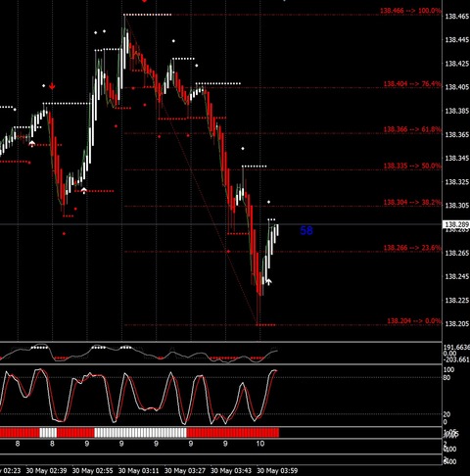This screenshot has height=476, width=470.
Task: Select the 138.204 --> 0.0% Fibonacci label
Action: (x=414, y=321)
